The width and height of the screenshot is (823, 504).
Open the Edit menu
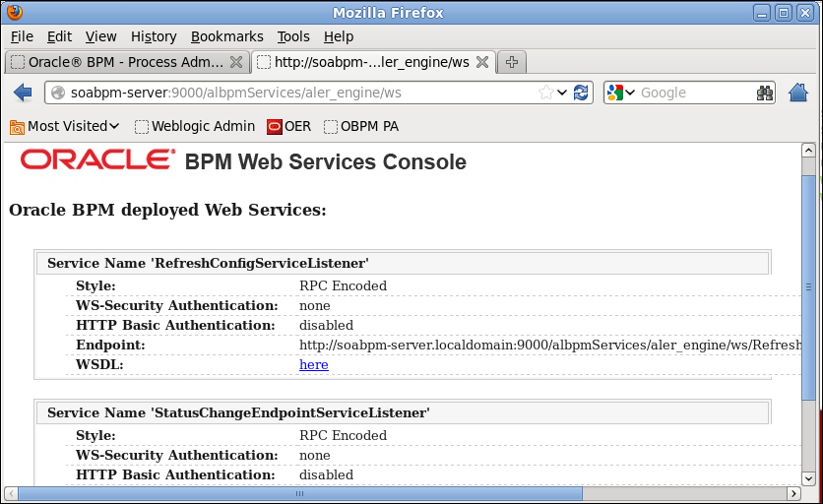click(59, 36)
